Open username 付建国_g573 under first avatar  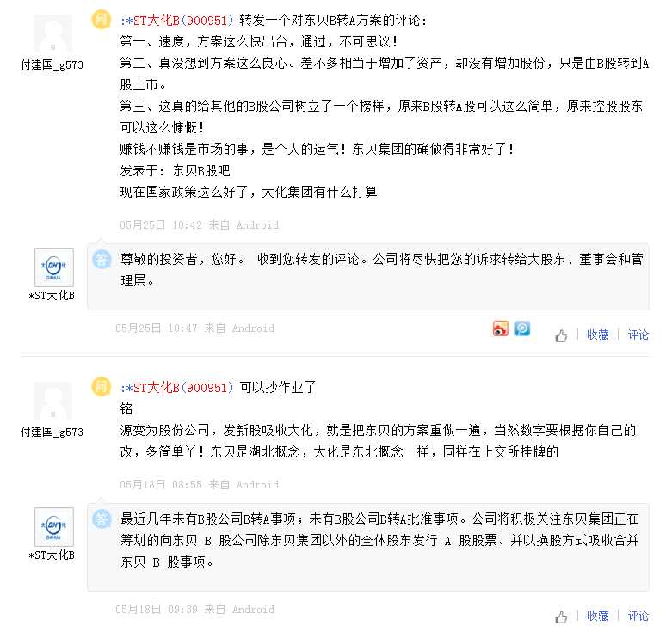52,64
